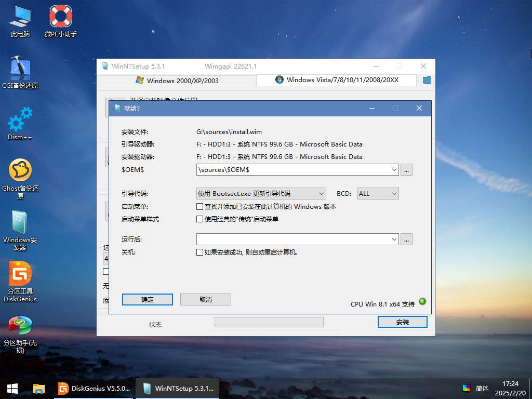Close the WinNTSetup main window

423,66
